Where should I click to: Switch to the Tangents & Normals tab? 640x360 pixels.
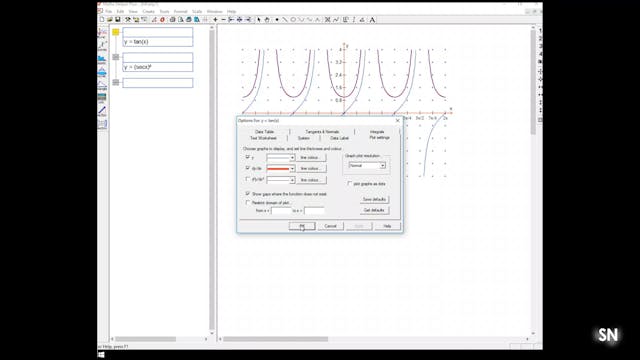click(x=322, y=132)
